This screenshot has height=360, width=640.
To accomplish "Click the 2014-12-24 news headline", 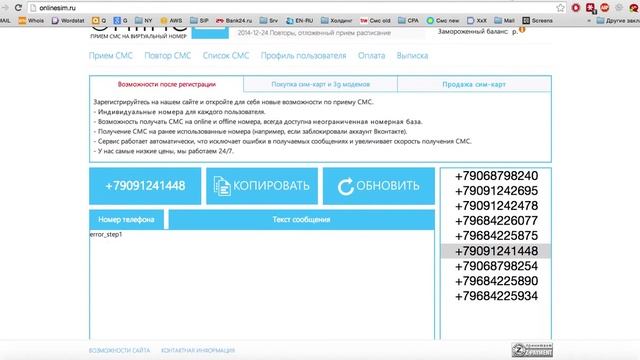I will [314, 33].
